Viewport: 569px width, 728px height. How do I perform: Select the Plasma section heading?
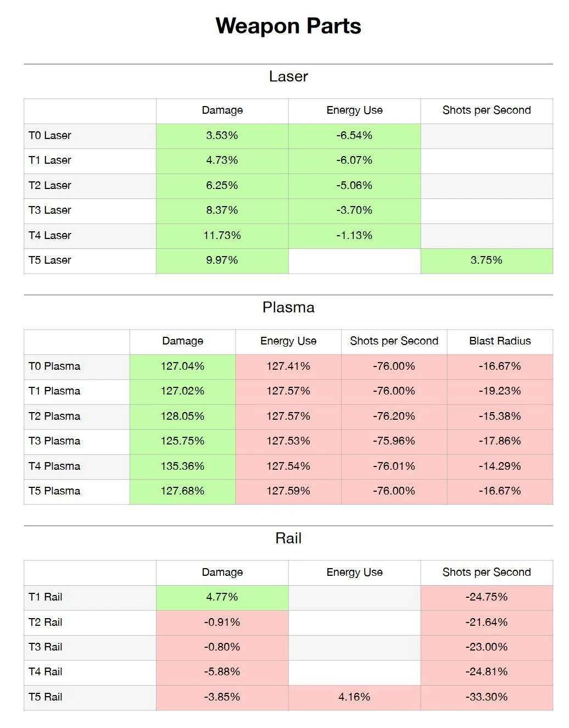click(x=288, y=307)
